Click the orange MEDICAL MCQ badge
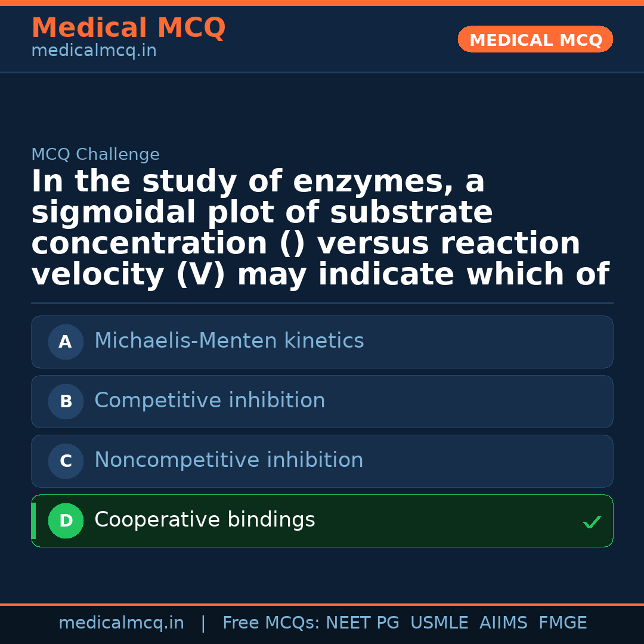 pyautogui.click(x=535, y=39)
